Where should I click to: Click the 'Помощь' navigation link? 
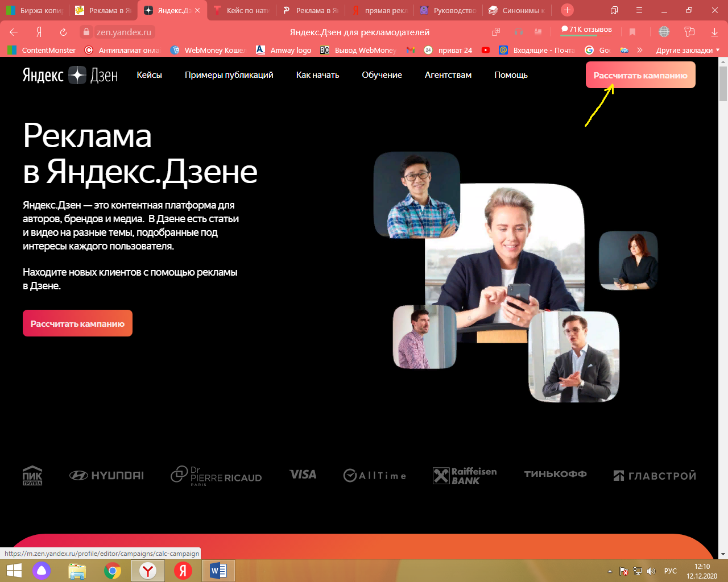click(x=511, y=75)
